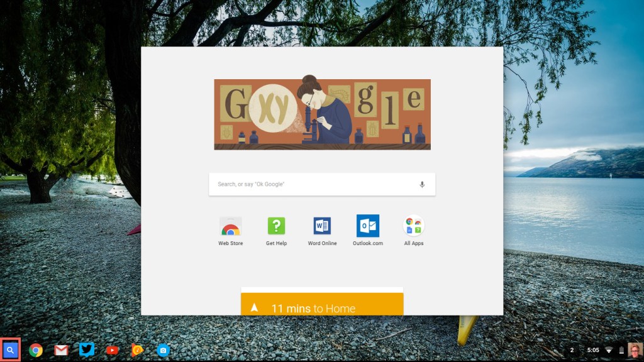This screenshot has height=362, width=644.
Task: Click the user avatar in the system tray
Action: (635, 350)
